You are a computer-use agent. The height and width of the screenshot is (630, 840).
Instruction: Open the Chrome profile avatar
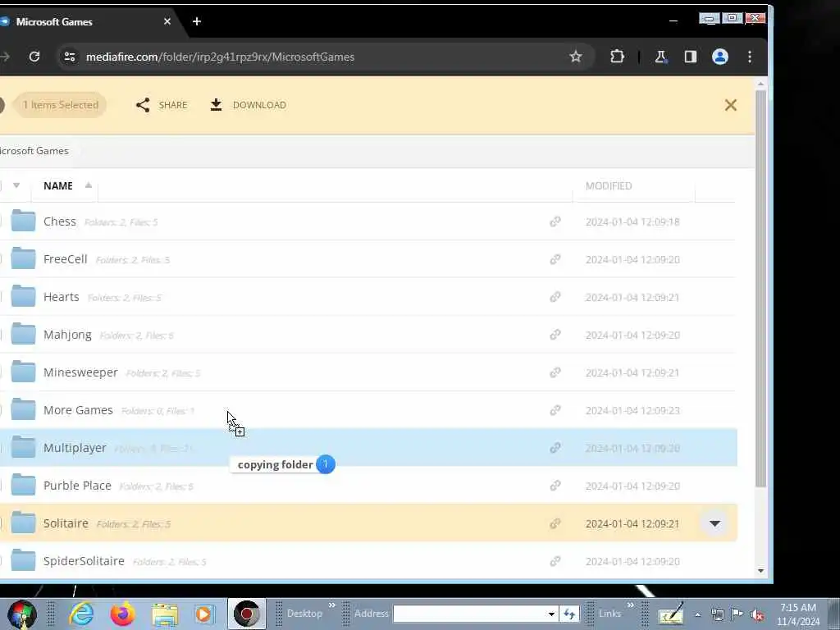[720, 57]
